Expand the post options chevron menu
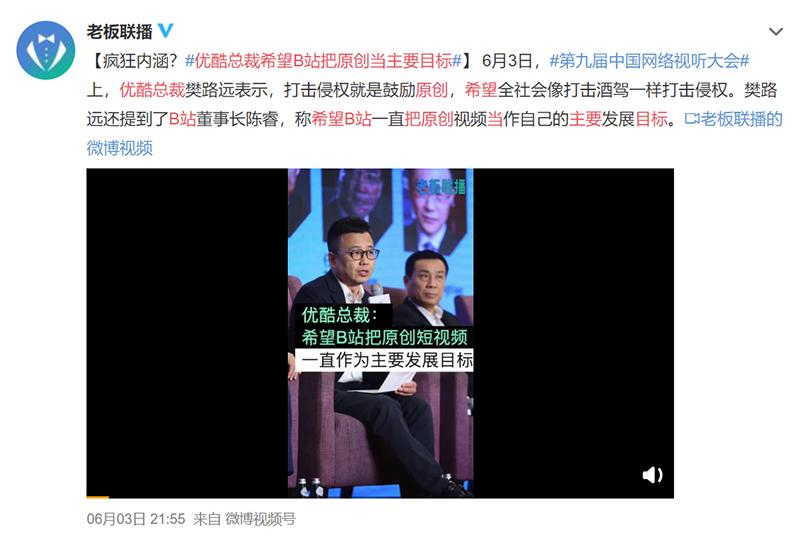This screenshot has width=800, height=544. click(776, 32)
